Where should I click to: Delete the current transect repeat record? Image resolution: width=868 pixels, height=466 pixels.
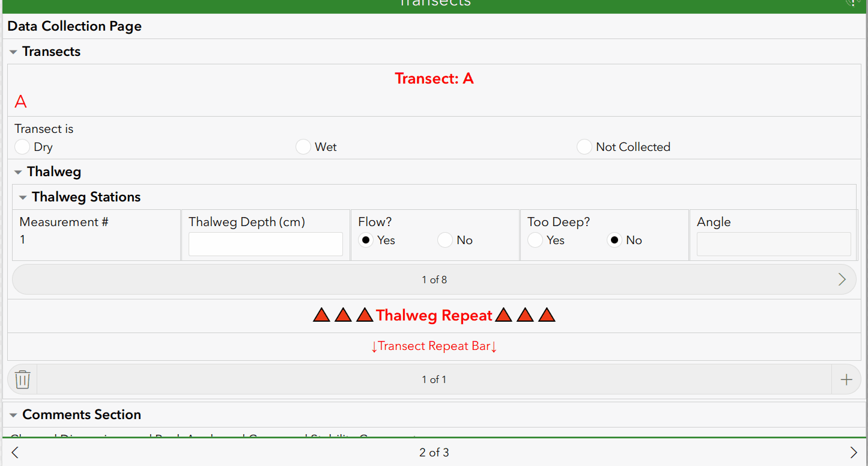pos(22,379)
